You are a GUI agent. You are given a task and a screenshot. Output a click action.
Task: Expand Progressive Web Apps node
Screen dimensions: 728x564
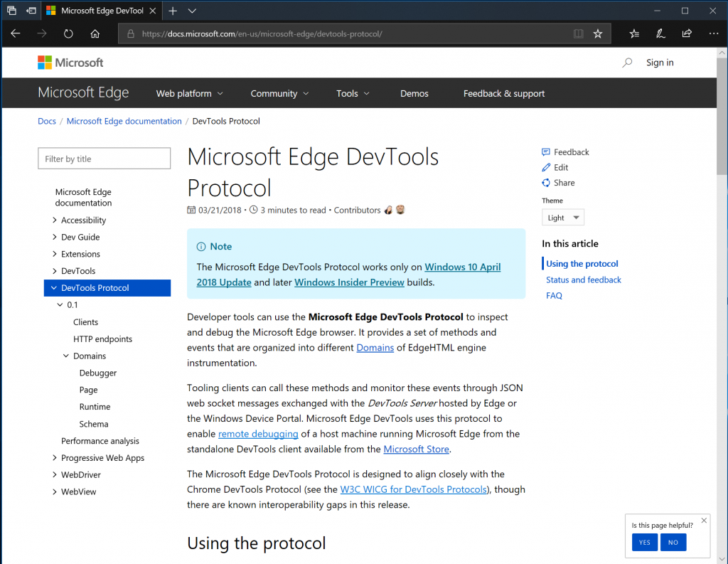[x=54, y=457]
